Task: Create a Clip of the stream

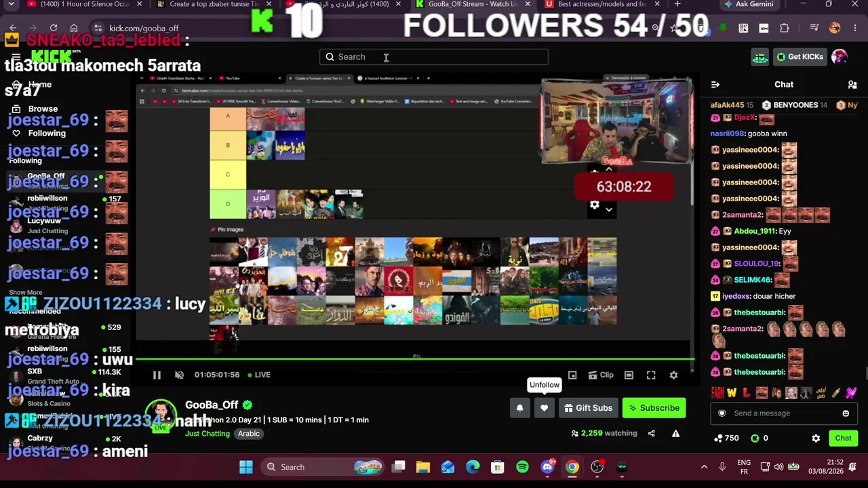Action: 601,375
